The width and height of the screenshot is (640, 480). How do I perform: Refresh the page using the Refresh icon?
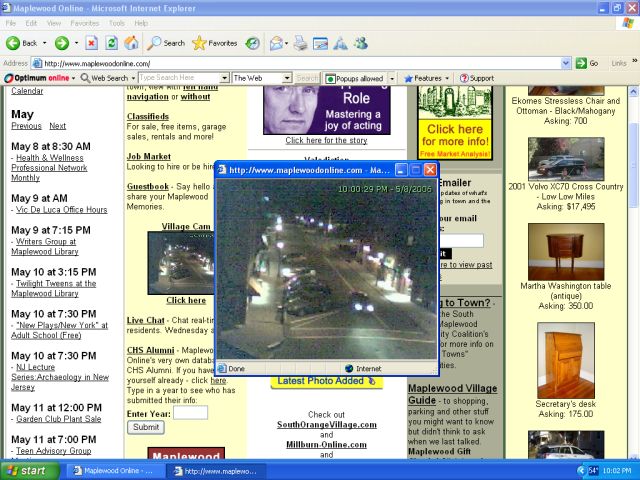[x=111, y=43]
